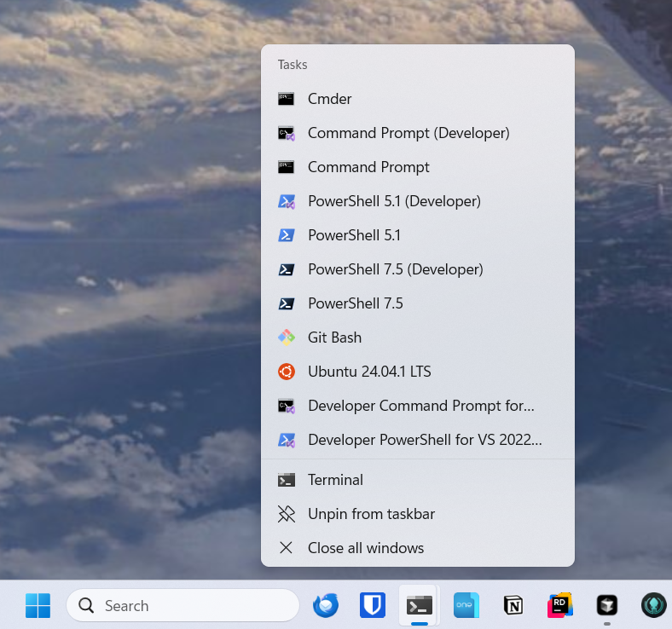Open Git Bash from jump list
Image resolution: width=672 pixels, height=629 pixels.
417,338
